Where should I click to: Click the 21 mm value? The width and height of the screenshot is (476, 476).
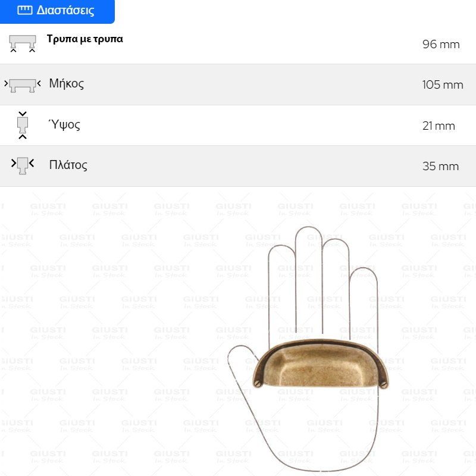439,126
